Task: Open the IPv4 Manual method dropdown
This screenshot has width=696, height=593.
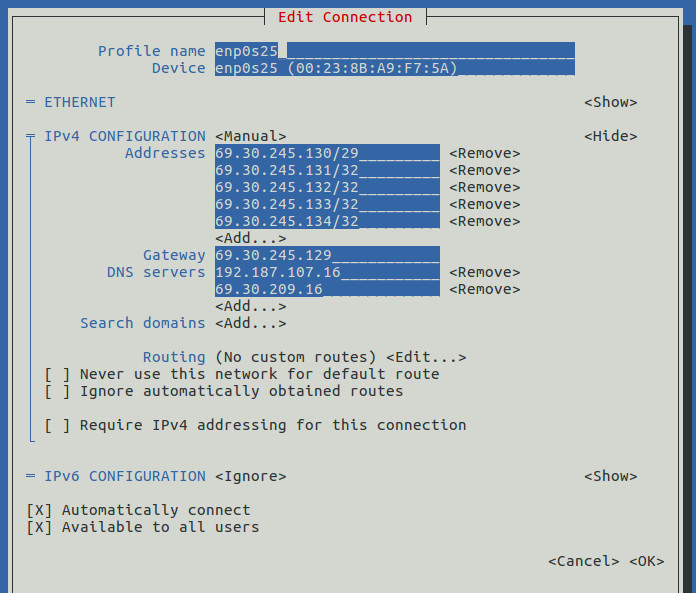Action: pos(251,136)
